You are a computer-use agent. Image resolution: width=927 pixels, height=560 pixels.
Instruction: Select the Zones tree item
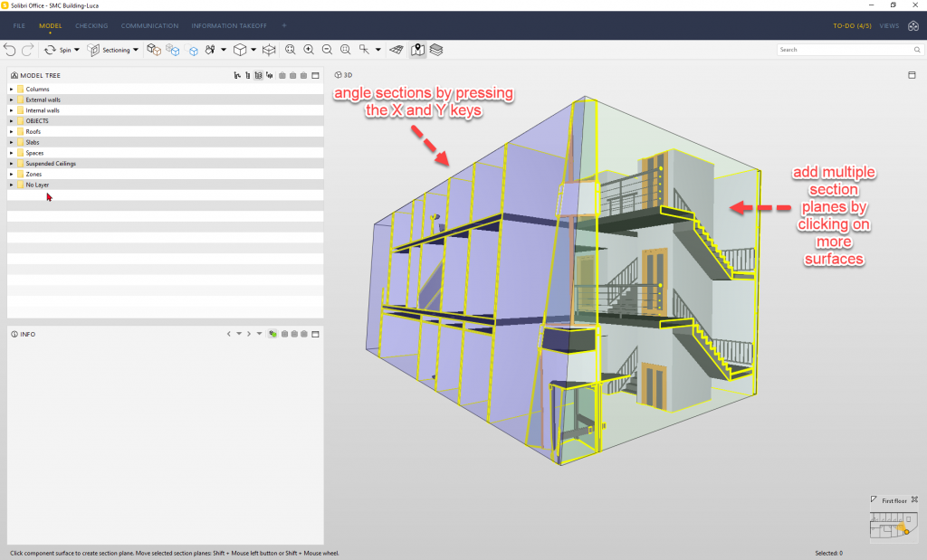pos(33,175)
